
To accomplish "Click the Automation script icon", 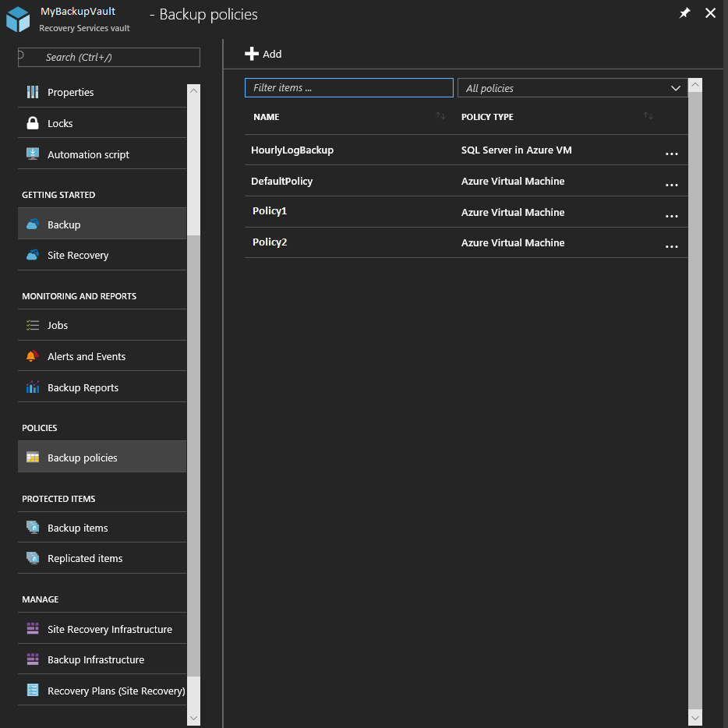I will [33, 154].
